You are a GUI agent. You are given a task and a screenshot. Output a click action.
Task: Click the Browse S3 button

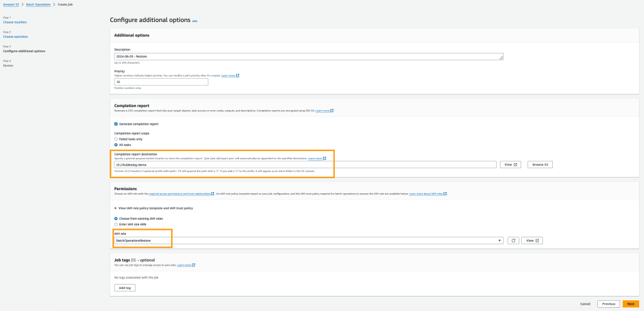539,164
